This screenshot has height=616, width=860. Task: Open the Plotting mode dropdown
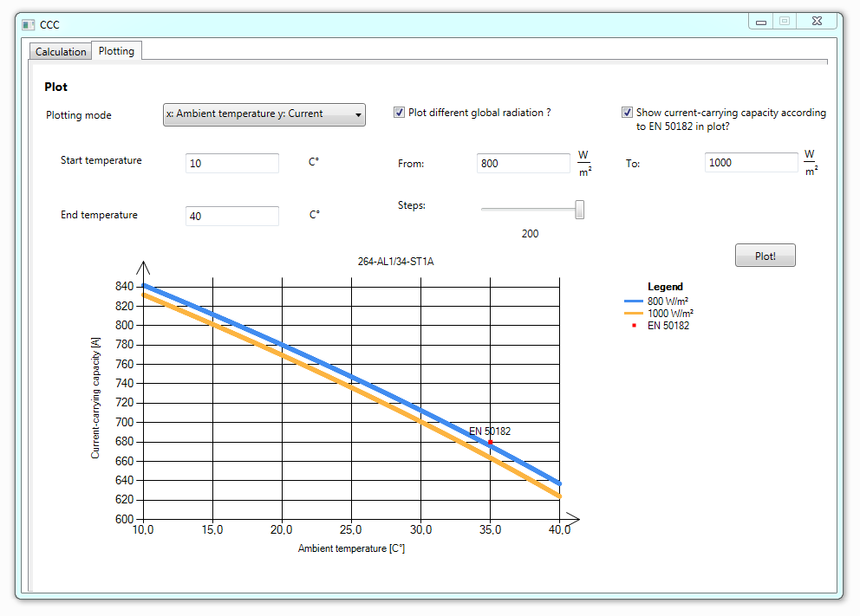(x=264, y=114)
